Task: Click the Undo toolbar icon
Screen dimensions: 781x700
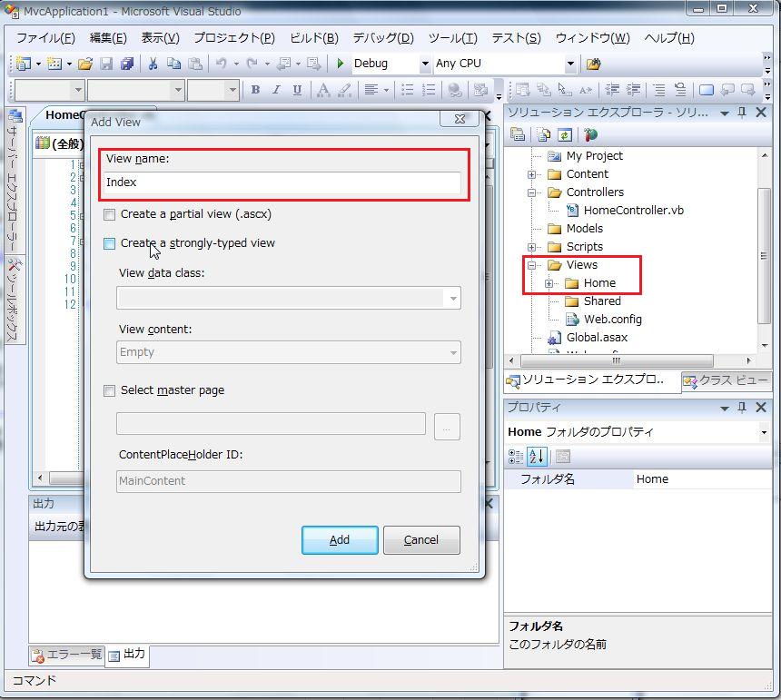Action: [x=218, y=64]
